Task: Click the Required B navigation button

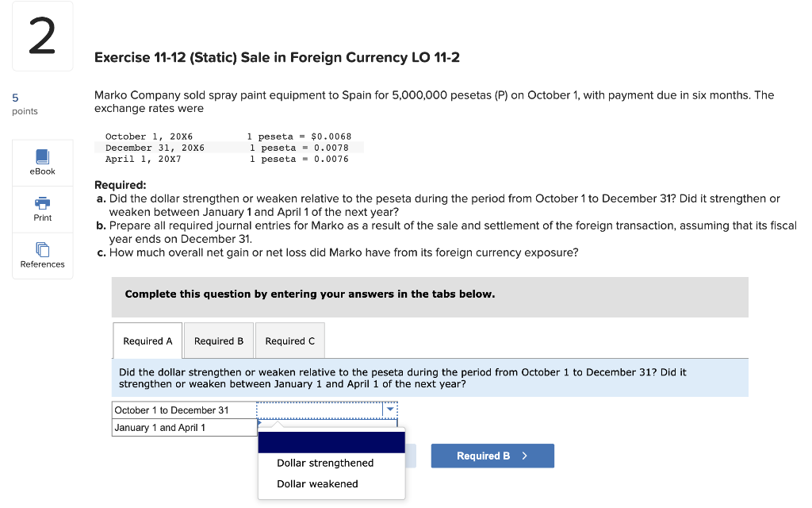Action: point(492,456)
